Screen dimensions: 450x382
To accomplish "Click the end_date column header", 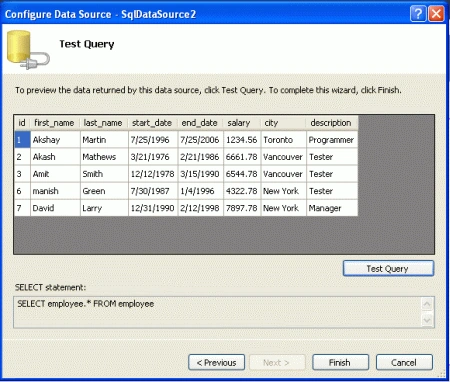I will 201,123.
